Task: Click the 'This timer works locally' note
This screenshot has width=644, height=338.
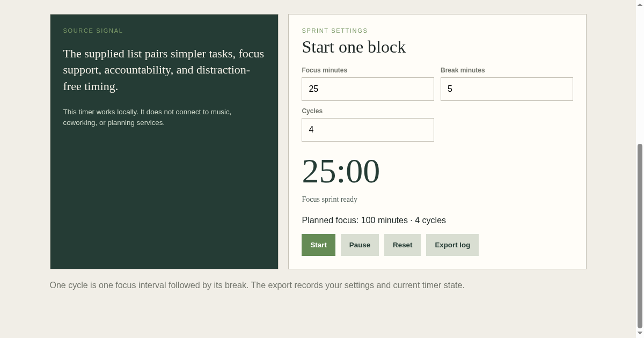Action: (x=147, y=117)
